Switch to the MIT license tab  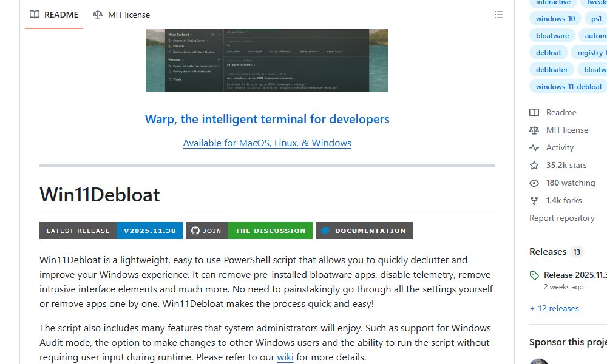(x=121, y=15)
